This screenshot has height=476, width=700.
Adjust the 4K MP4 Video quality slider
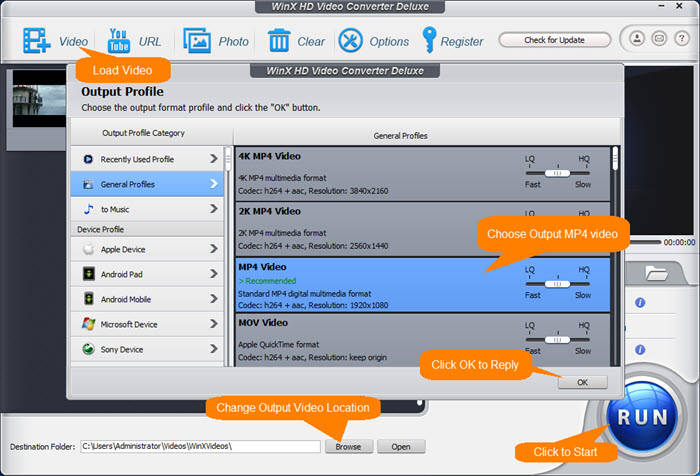(558, 173)
